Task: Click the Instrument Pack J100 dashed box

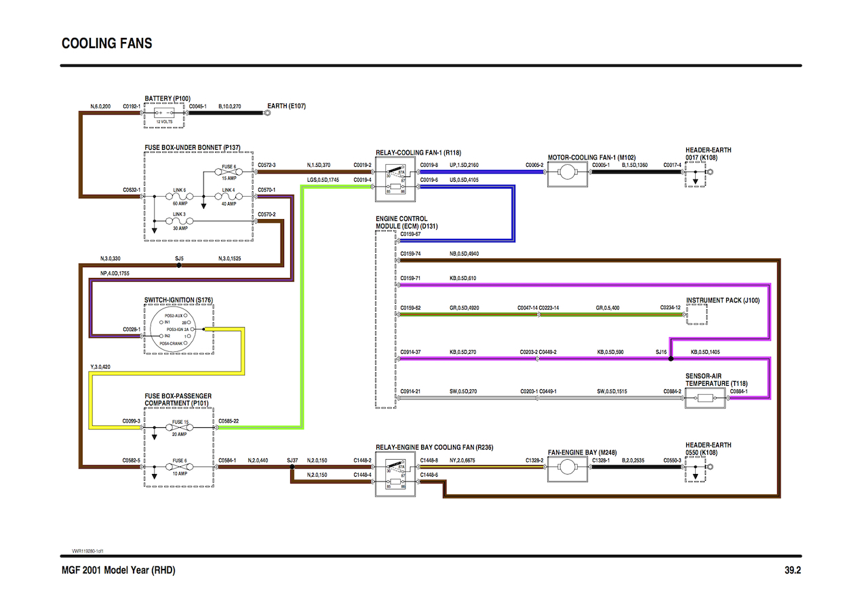Action: point(697,315)
